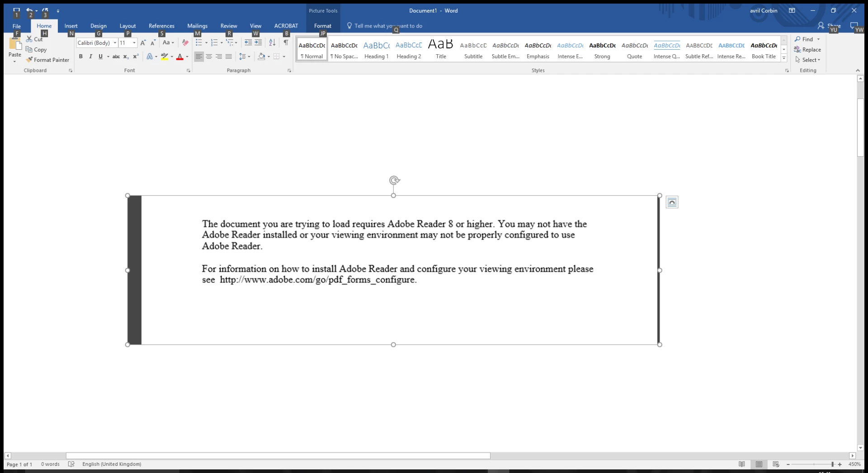
Task: Decrease font size with Shrink Font
Action: [x=153, y=42]
